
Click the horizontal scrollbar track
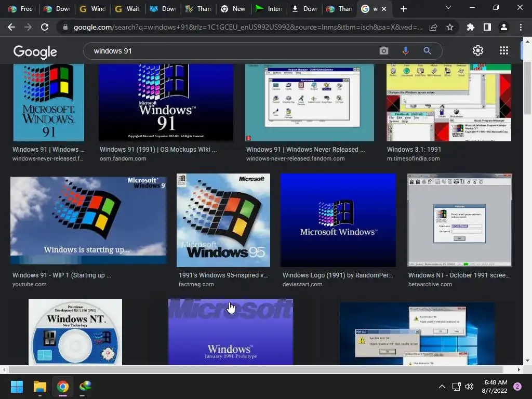261,369
